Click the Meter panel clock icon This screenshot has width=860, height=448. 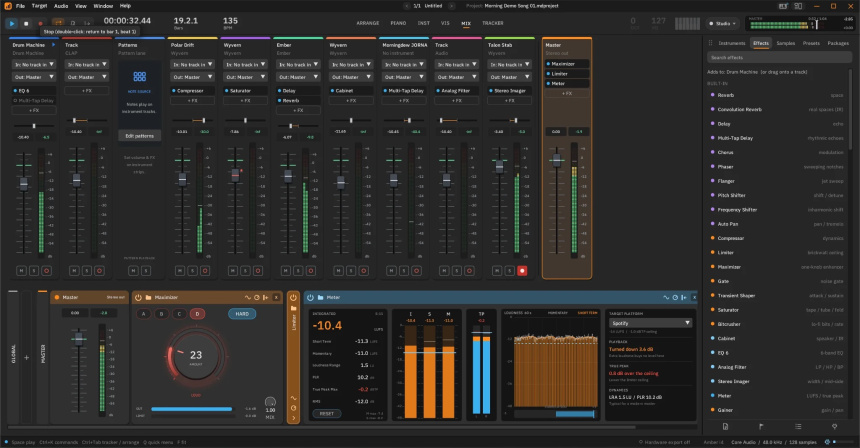(675, 297)
